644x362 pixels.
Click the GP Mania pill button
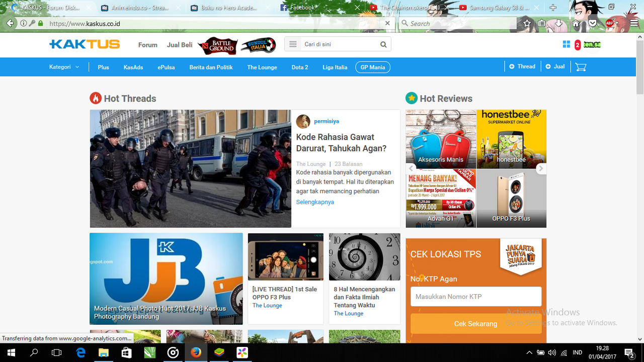click(x=373, y=67)
